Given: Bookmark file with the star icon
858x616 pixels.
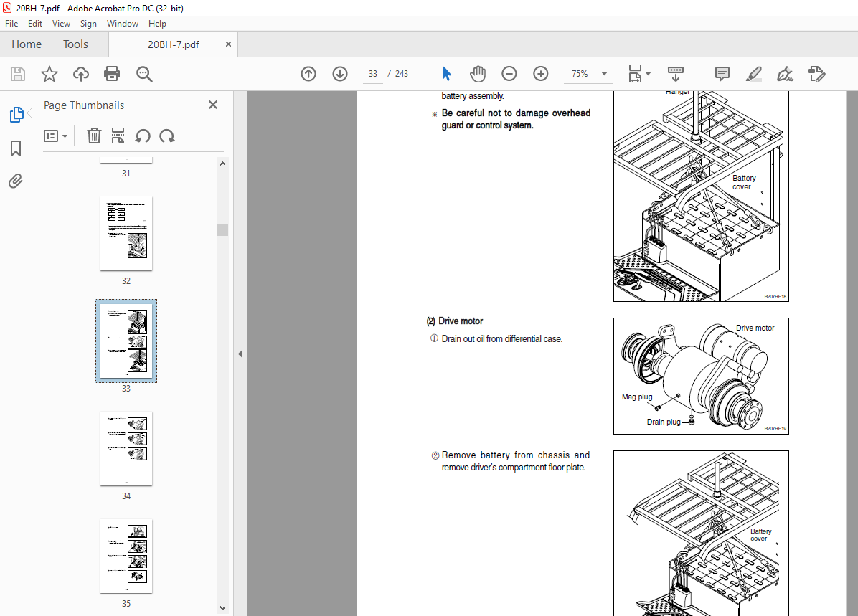Looking at the screenshot, I should click(49, 74).
